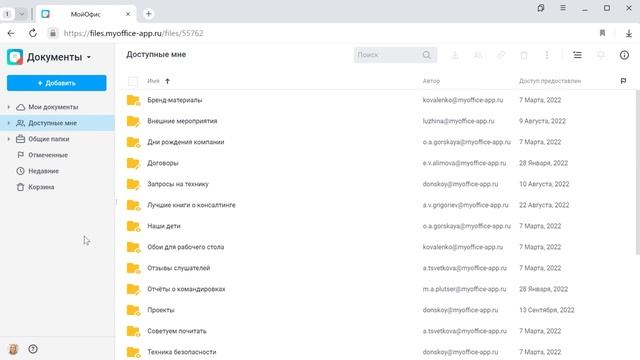Image resolution: width=640 pixels, height=360 pixels.
Task: Click the flag column header icon
Action: pos(623,81)
